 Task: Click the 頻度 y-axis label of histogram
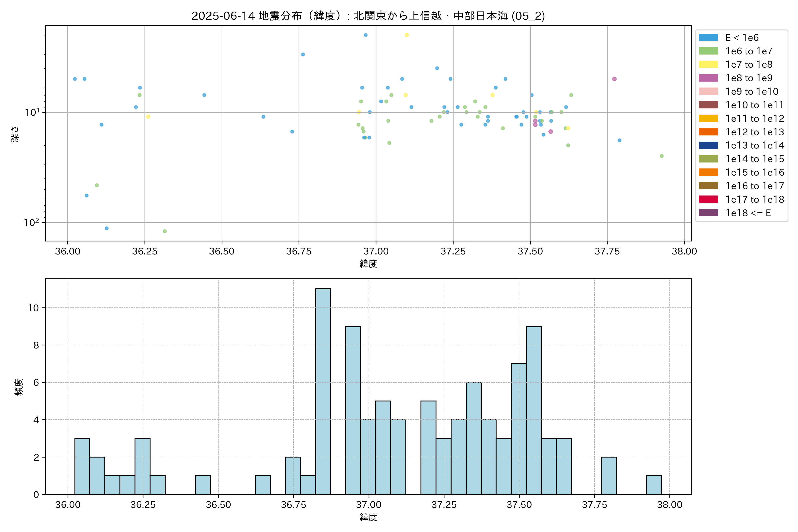[x=19, y=387]
